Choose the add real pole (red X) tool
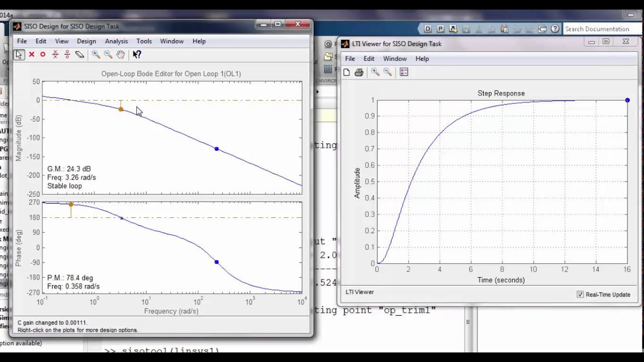 [31, 54]
